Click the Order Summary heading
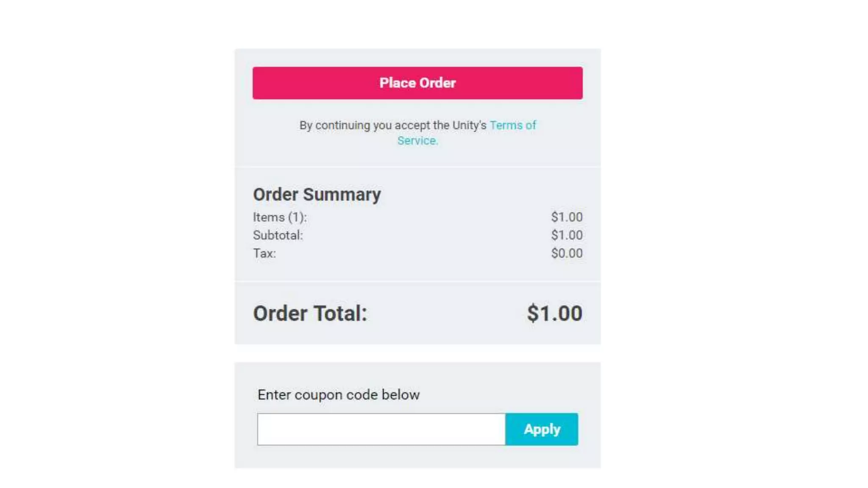The height and width of the screenshot is (488, 868). click(317, 194)
